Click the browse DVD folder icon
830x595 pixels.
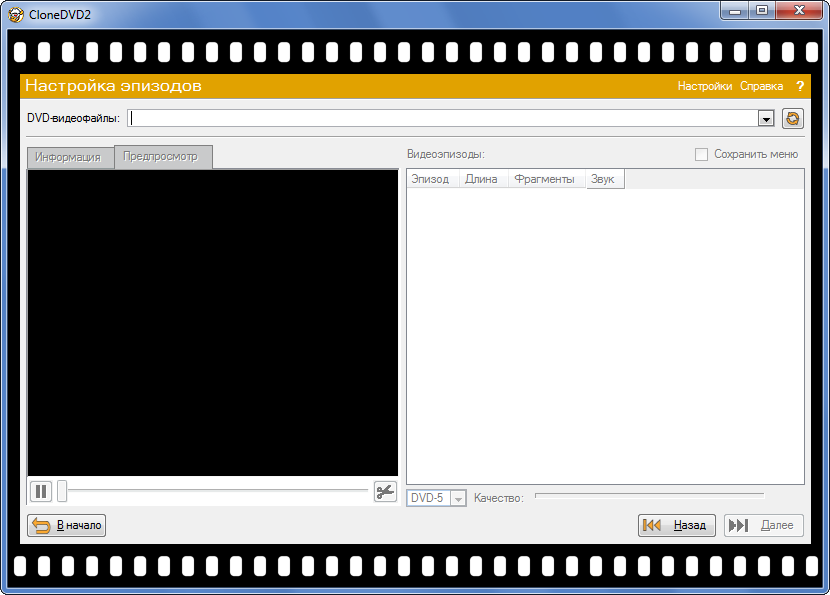[792, 118]
